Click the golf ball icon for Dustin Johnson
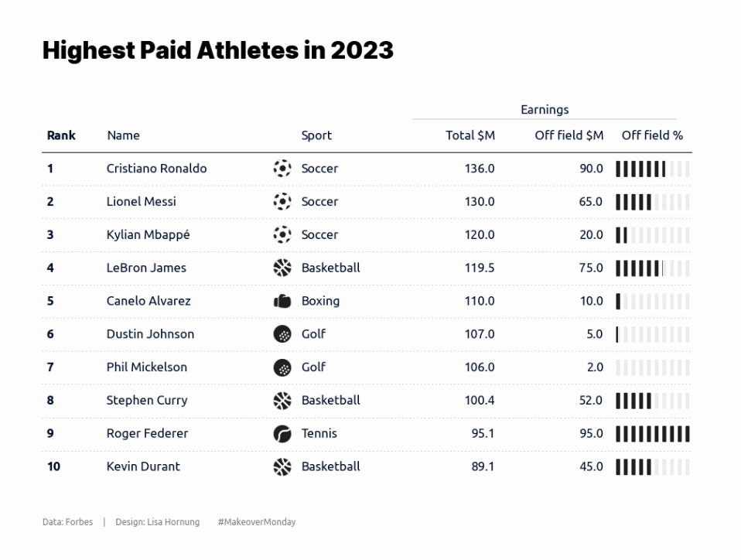741x560 pixels. coord(282,334)
